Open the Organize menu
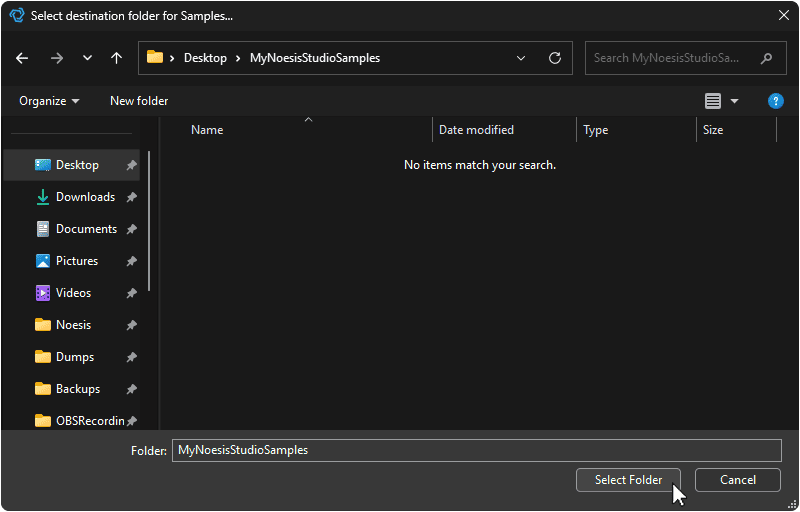The width and height of the screenshot is (800, 512). pyautogui.click(x=49, y=101)
